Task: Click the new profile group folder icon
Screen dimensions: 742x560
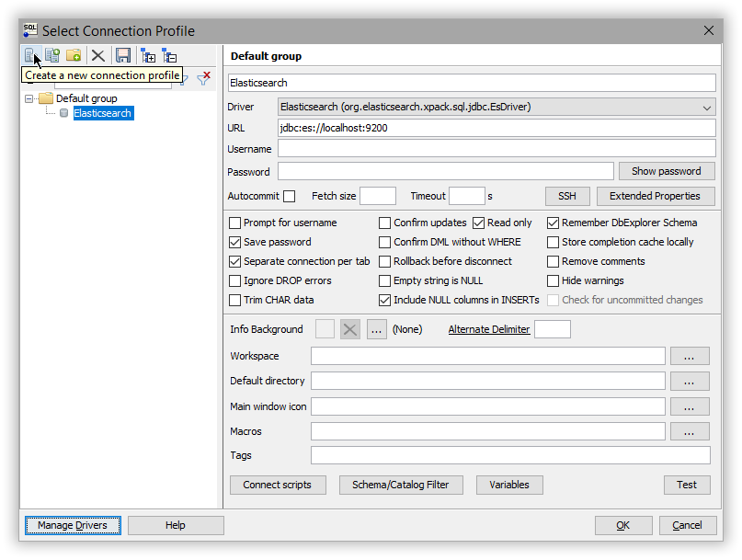Action: [x=74, y=55]
